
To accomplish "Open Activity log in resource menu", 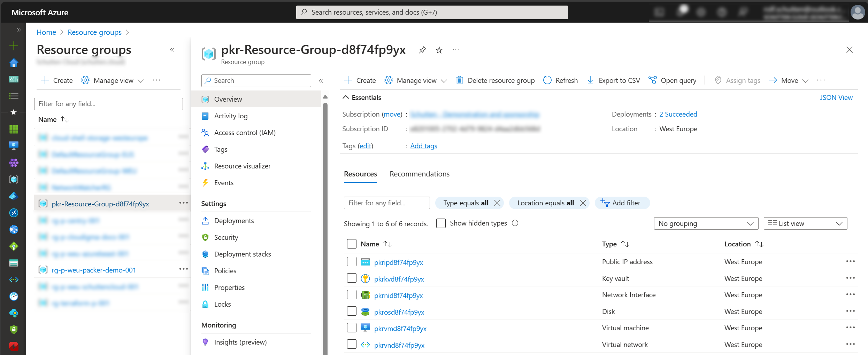I will click(x=231, y=116).
